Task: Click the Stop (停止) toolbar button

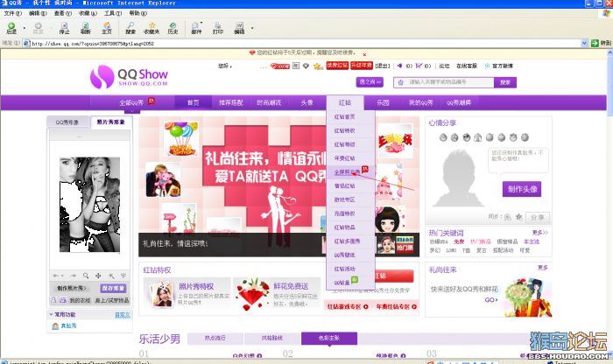Action: coord(64,28)
